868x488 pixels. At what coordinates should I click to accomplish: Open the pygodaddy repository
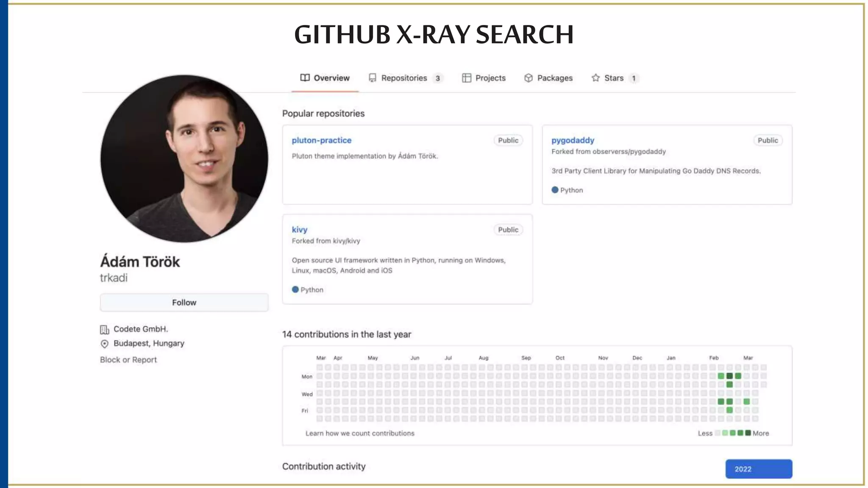coord(573,140)
